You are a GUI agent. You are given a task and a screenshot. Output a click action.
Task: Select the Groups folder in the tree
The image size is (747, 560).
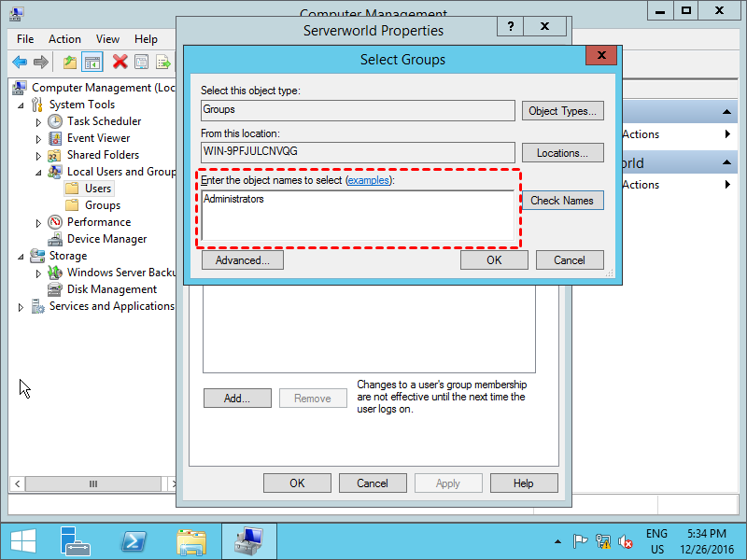pos(102,205)
